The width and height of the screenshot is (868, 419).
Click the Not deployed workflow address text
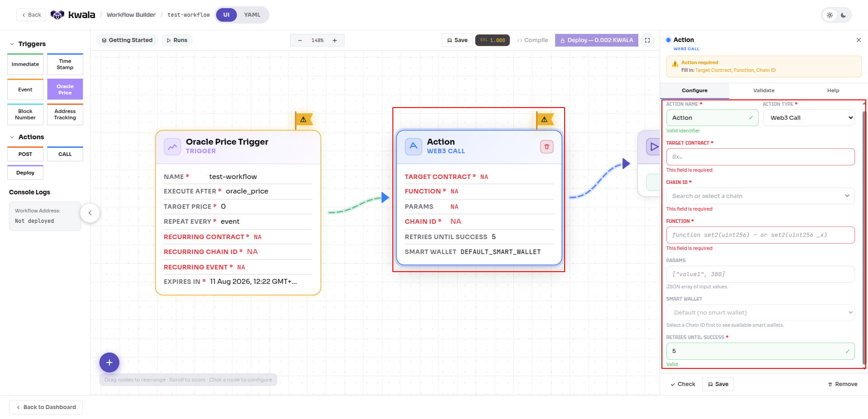tap(34, 221)
